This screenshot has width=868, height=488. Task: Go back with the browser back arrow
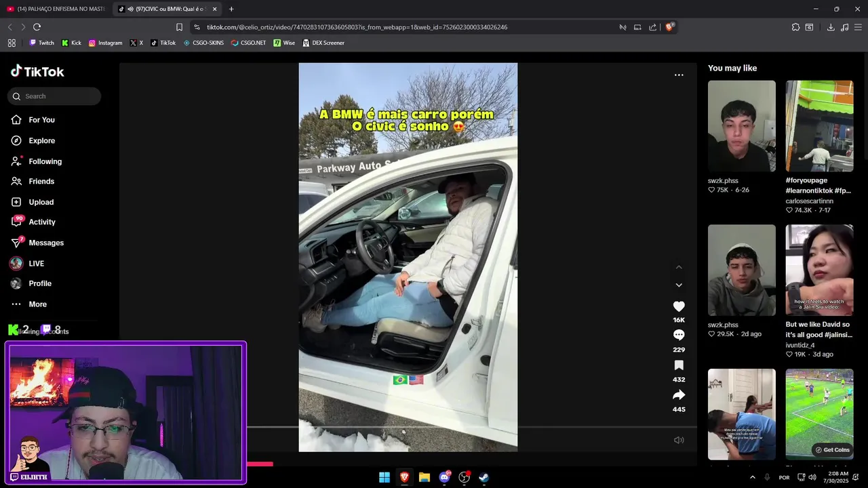[x=9, y=27]
